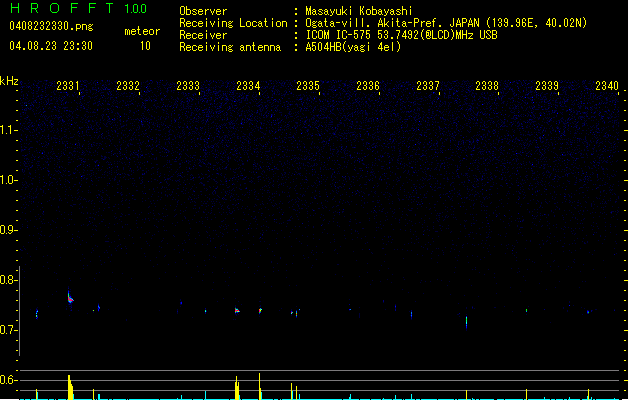The height and width of the screenshot is (400, 629).
Task: Click the 0.9 kHz frequency label
Action: tap(8, 230)
